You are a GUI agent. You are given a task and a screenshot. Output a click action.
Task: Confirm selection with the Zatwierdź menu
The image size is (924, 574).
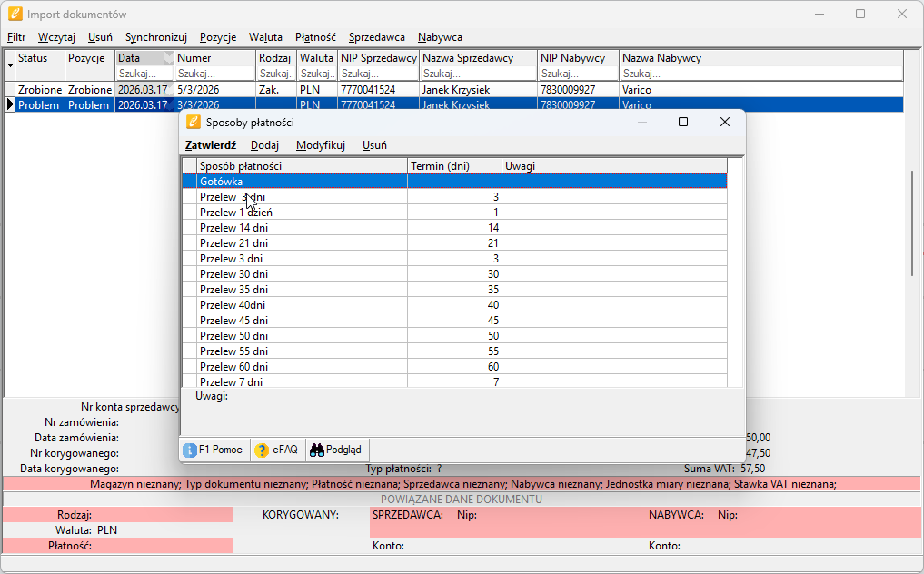(211, 145)
